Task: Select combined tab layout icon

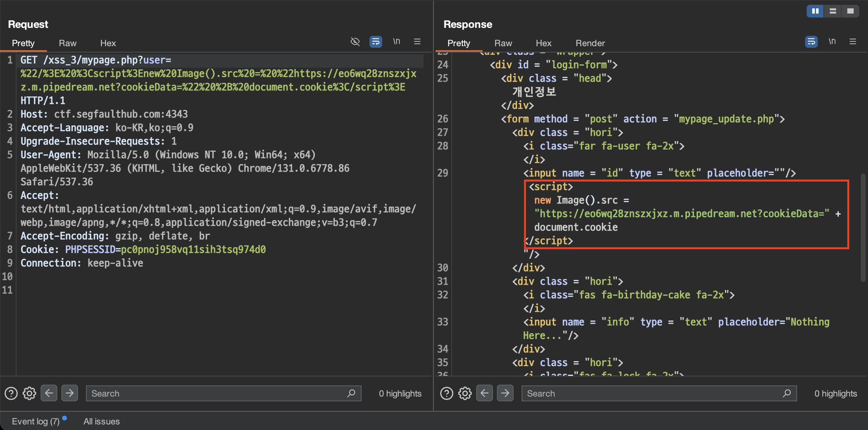Action: (x=850, y=11)
